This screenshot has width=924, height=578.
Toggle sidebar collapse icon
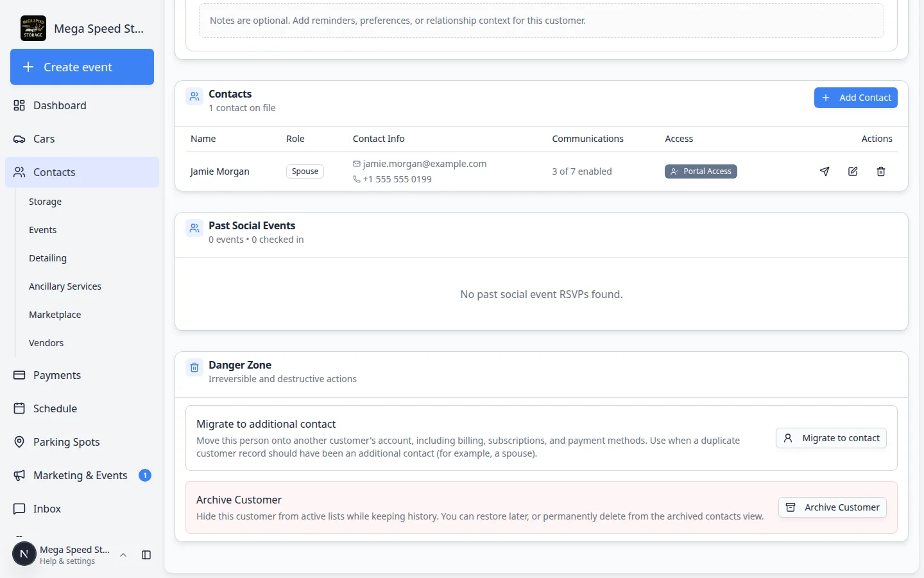146,555
